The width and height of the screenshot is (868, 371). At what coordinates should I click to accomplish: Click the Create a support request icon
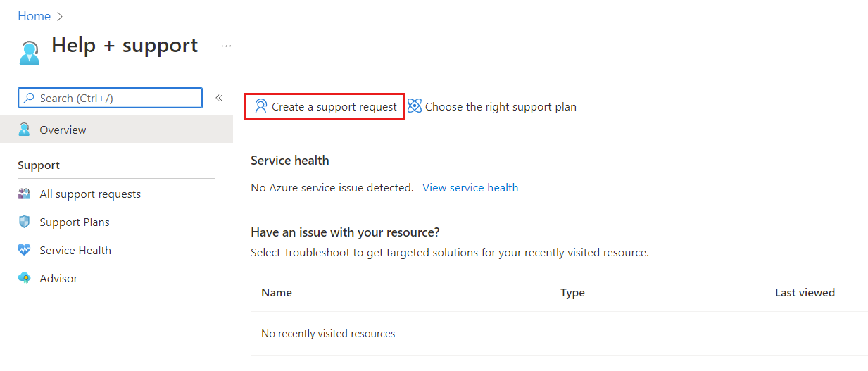pos(261,106)
